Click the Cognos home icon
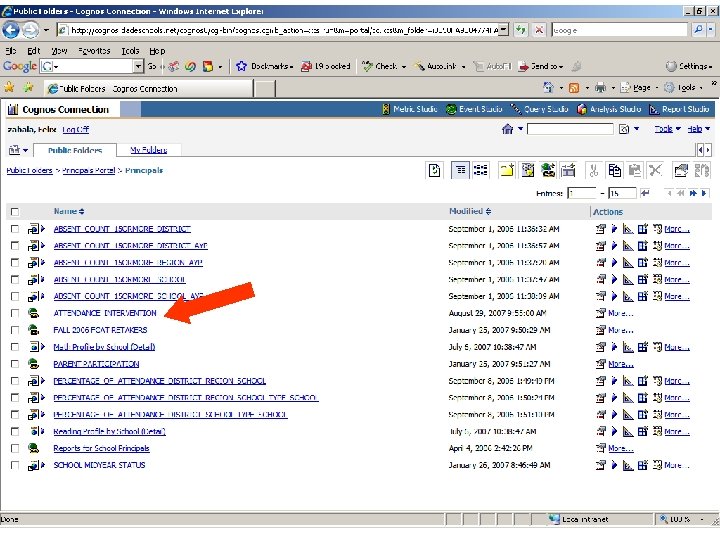Screen dimensions: 720x540 (x=507, y=129)
